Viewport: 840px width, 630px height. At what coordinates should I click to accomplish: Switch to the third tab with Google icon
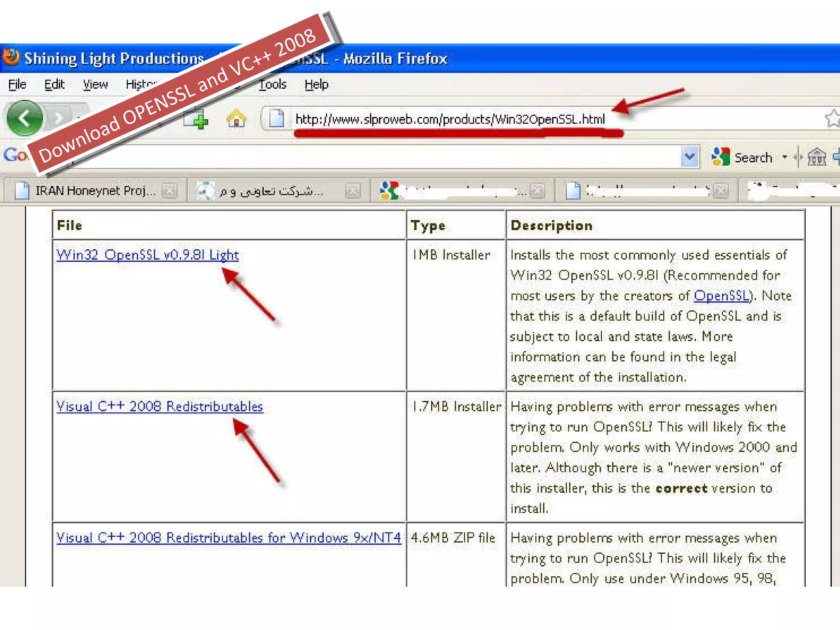click(462, 191)
